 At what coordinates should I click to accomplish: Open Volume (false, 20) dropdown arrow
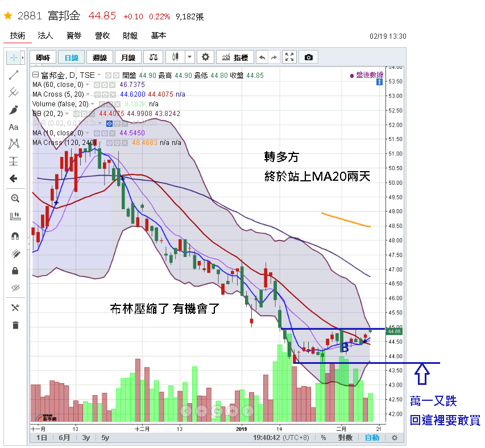[x=93, y=103]
